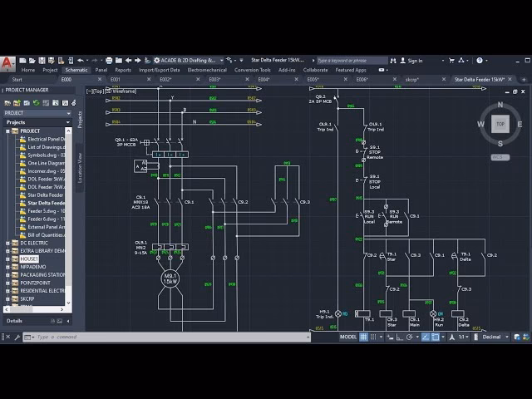Image resolution: width=532 pixels, height=399 pixels.
Task: Click the Open Project icon in Project Manager
Action: pos(7,103)
